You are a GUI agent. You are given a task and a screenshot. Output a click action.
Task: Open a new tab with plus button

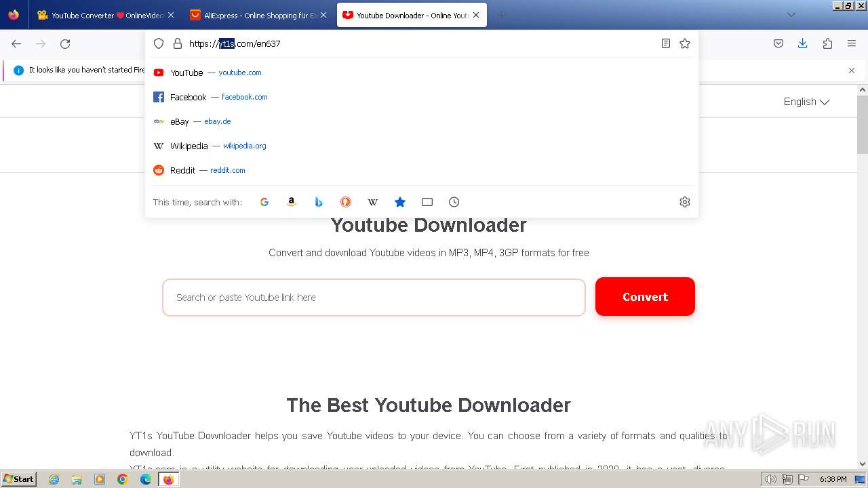tap(502, 15)
